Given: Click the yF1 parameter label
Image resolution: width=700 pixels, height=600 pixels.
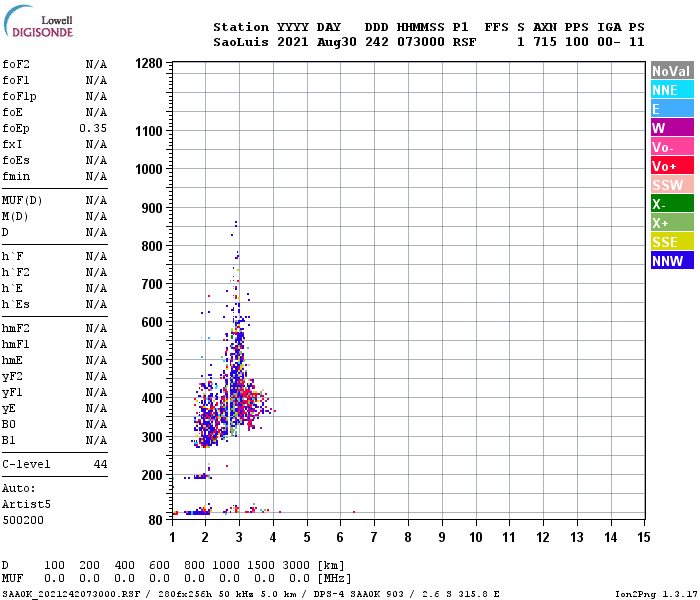Looking at the screenshot, I should click(12, 393).
